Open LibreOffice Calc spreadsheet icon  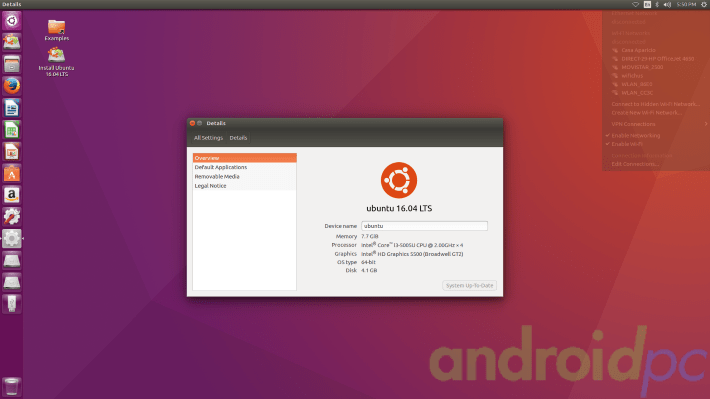12,130
